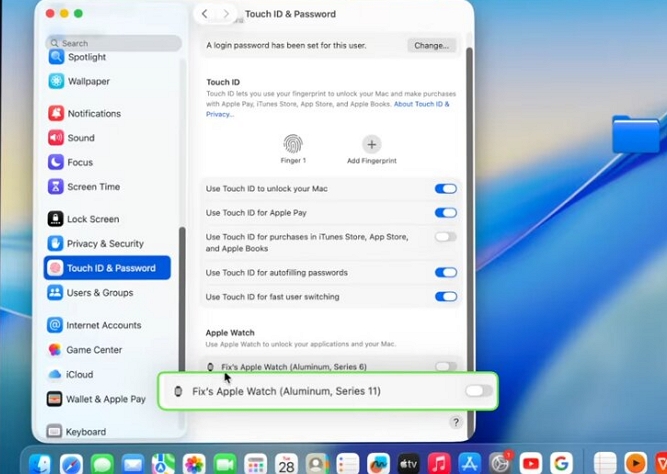Image resolution: width=667 pixels, height=474 pixels.
Task: Open Contacts from the Dock
Action: point(317,464)
